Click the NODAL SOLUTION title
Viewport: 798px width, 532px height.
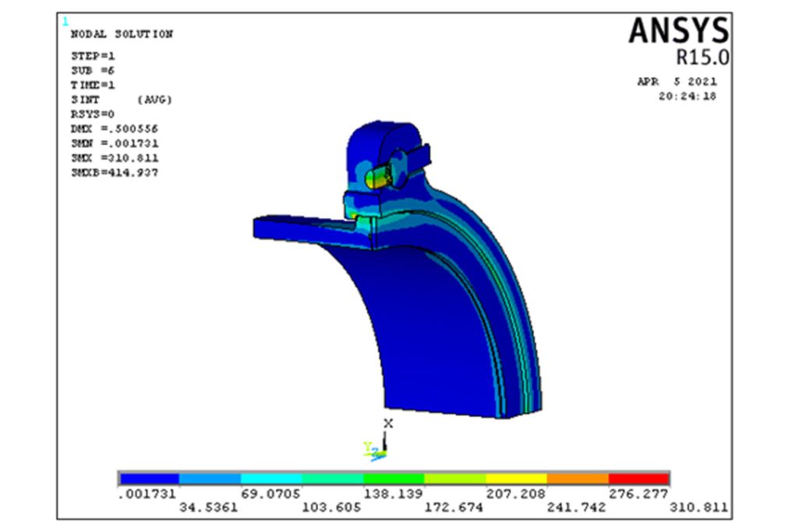[x=122, y=34]
